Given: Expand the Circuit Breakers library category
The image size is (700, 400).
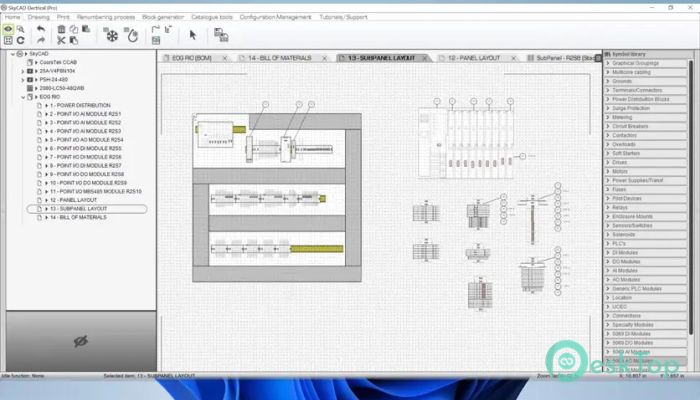Looking at the screenshot, I should click(x=646, y=126).
